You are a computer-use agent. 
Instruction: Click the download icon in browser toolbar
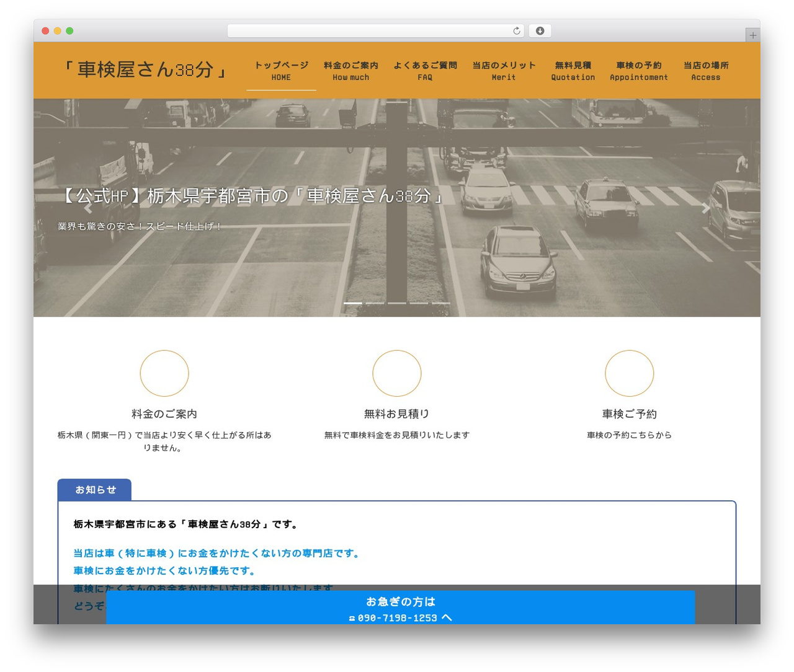click(x=540, y=31)
